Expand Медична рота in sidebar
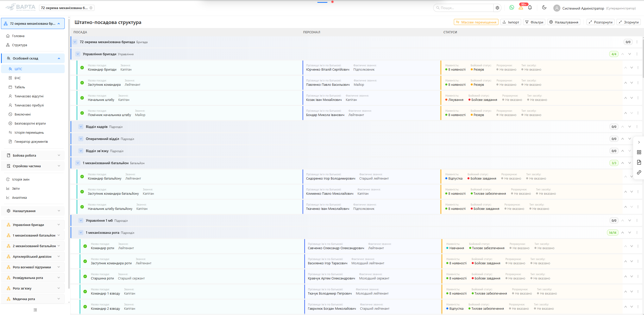This screenshot has width=644, height=315. coord(33,299)
